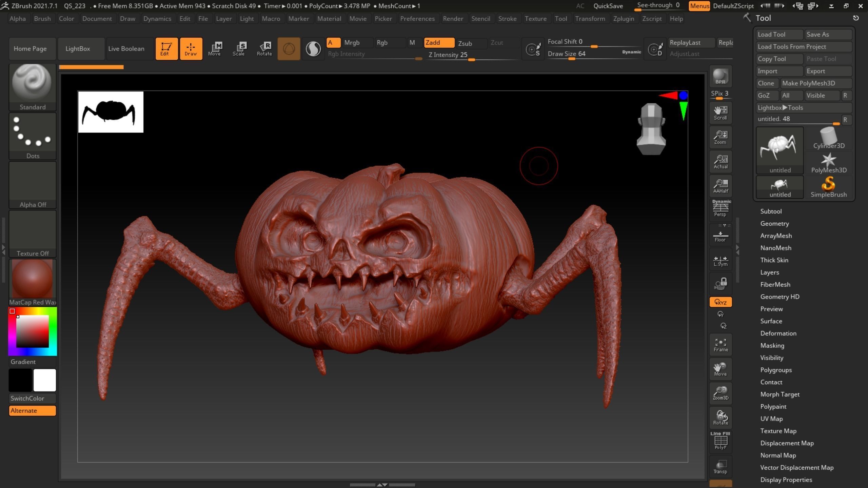Click the Load Tool button

point(780,34)
